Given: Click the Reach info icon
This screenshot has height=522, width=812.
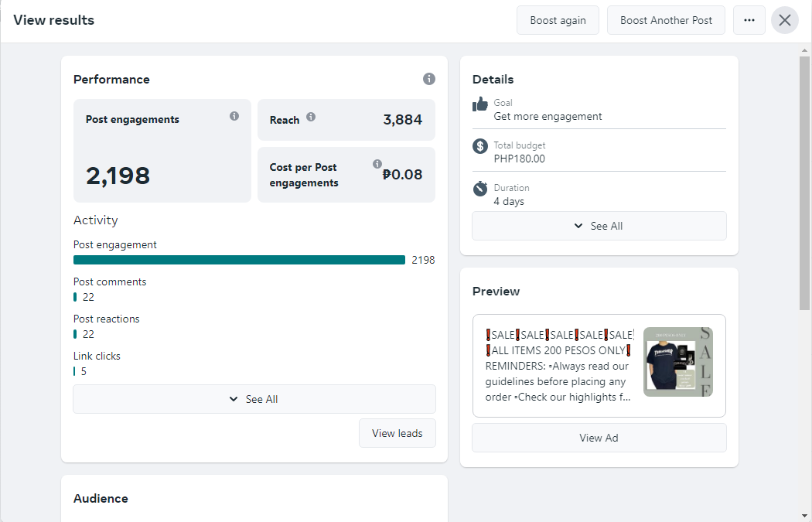Looking at the screenshot, I should [311, 117].
